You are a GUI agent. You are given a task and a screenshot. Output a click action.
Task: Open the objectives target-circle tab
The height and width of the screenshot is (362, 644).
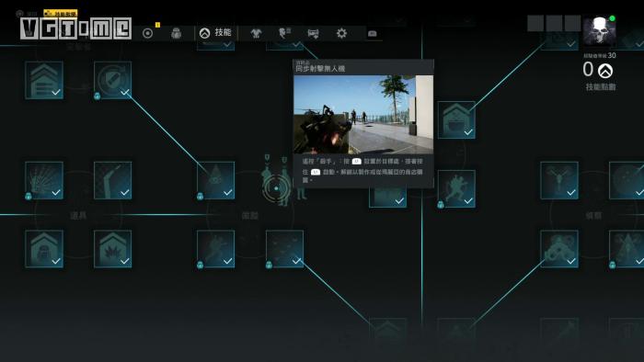tap(147, 33)
